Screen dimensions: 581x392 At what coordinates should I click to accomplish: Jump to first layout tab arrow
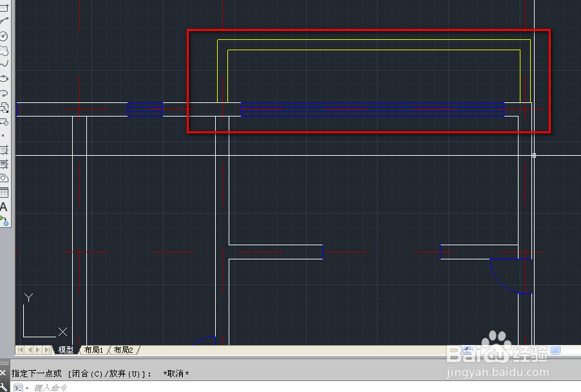tap(21, 350)
